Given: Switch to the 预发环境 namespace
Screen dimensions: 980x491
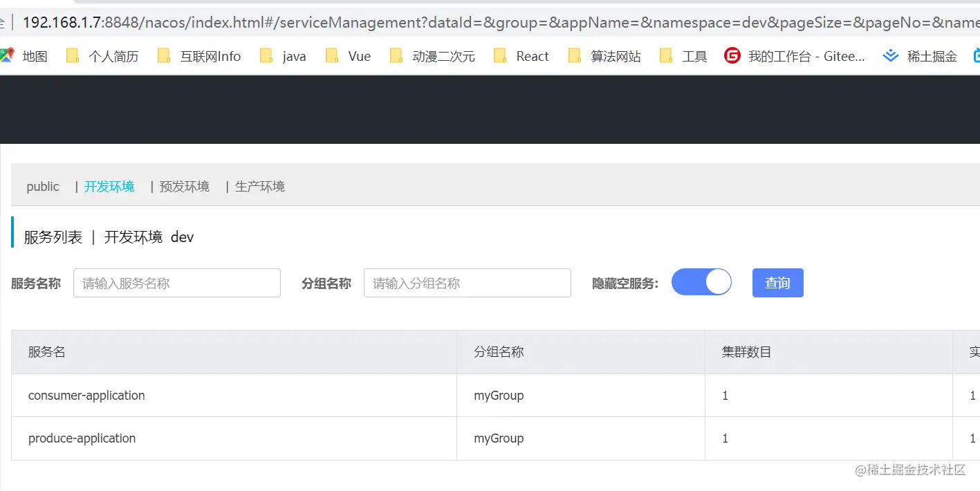Looking at the screenshot, I should click(x=183, y=186).
